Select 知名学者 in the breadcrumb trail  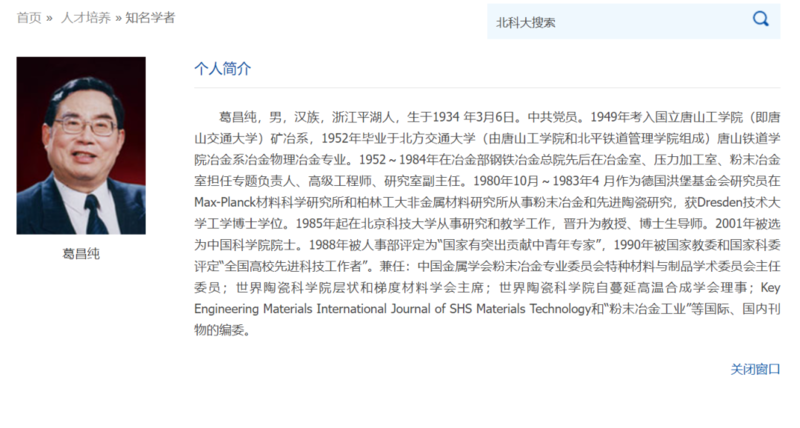pos(150,18)
